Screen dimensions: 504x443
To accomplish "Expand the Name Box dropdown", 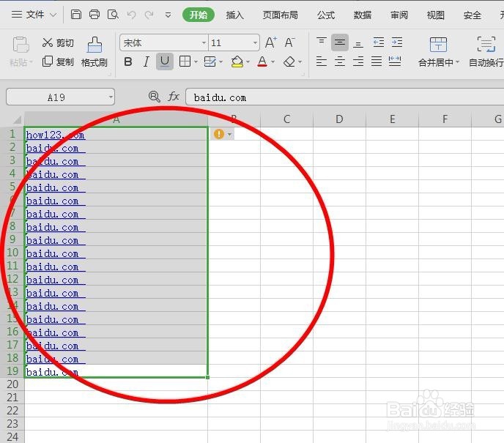I will (111, 97).
